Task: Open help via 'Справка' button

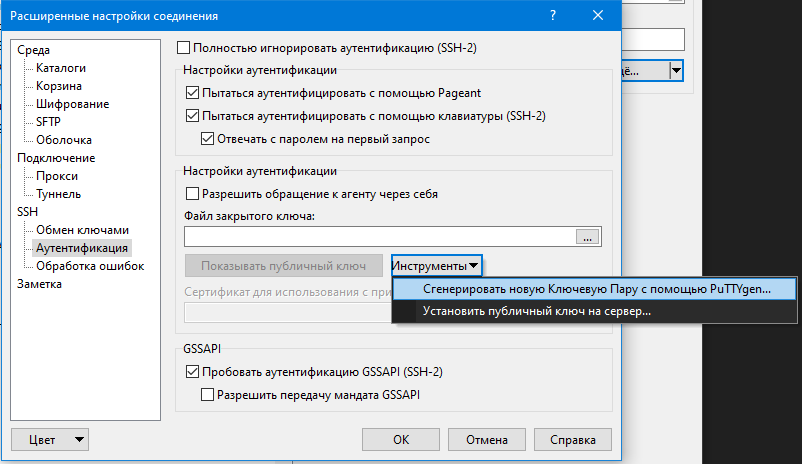Action: click(x=573, y=439)
